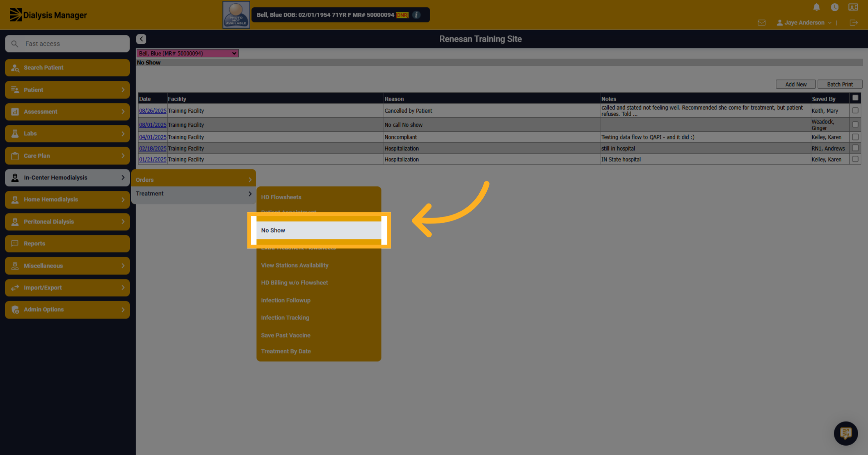This screenshot has height=455, width=868.
Task: Open View Stations Availability
Action: (x=319, y=265)
